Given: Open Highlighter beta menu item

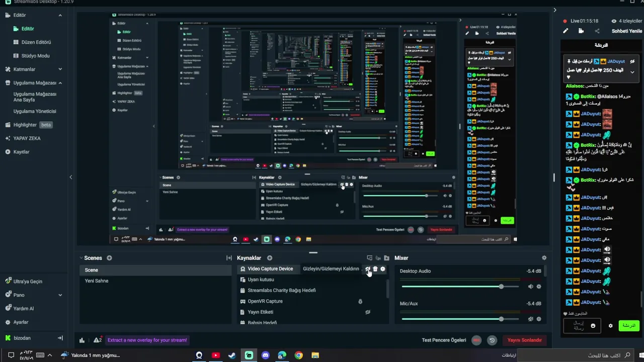Looking at the screenshot, I should click(x=29, y=125).
